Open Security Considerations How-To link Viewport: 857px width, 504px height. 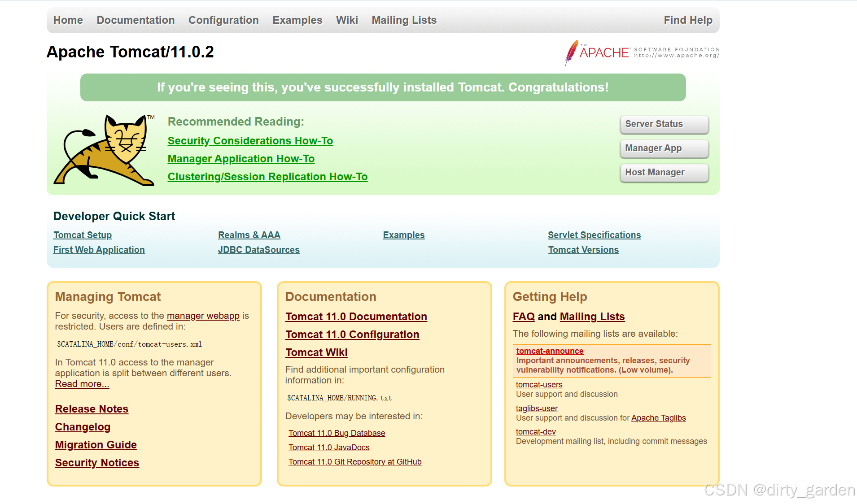coord(250,141)
